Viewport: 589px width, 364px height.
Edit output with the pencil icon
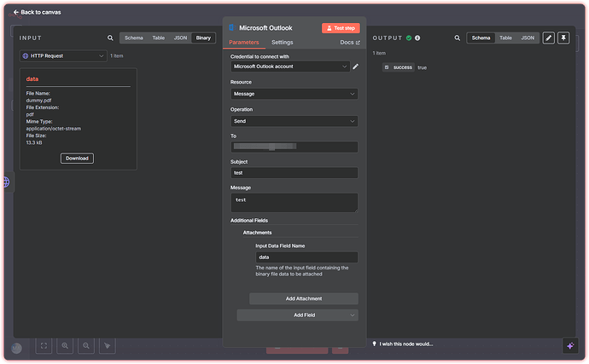(548, 38)
